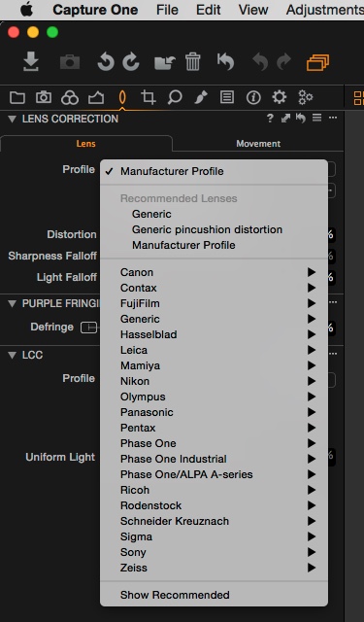Open the File menu

coord(167,10)
